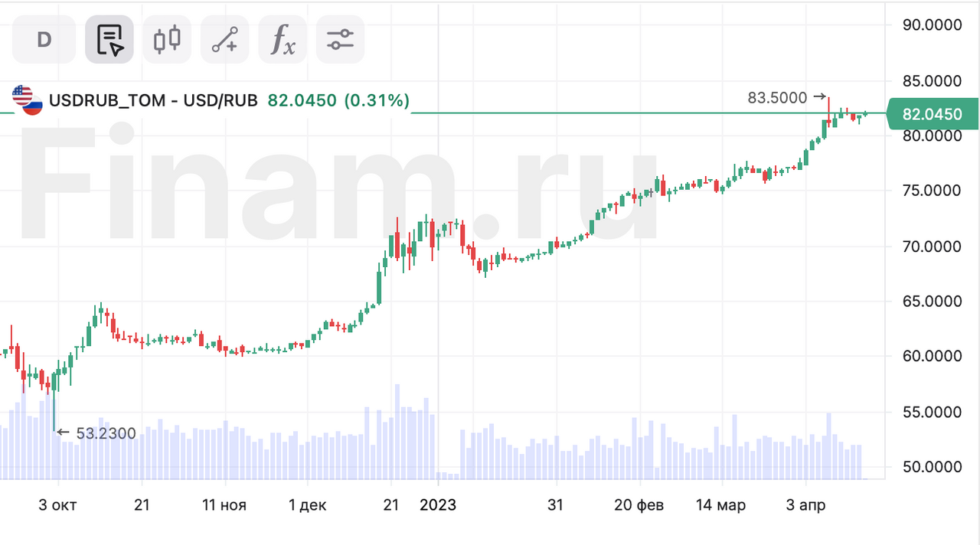980x545 pixels.
Task: Click the 31 date label on time axis
Action: coord(555,505)
